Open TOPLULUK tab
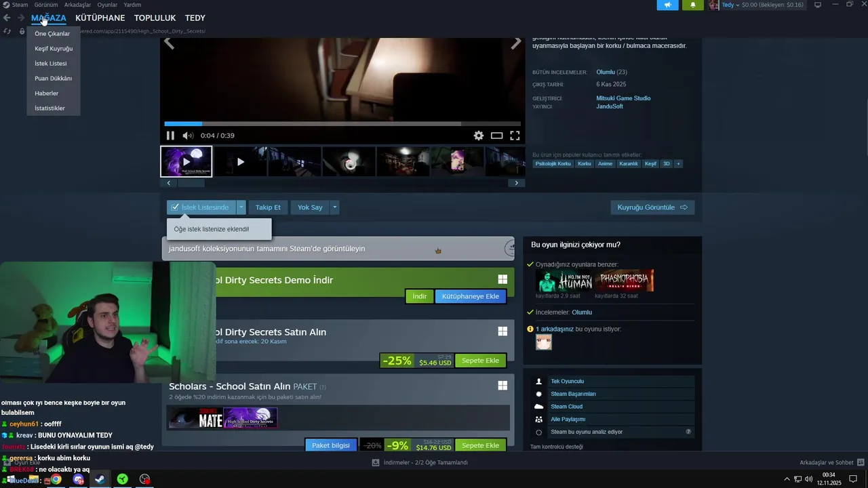 pos(155,18)
